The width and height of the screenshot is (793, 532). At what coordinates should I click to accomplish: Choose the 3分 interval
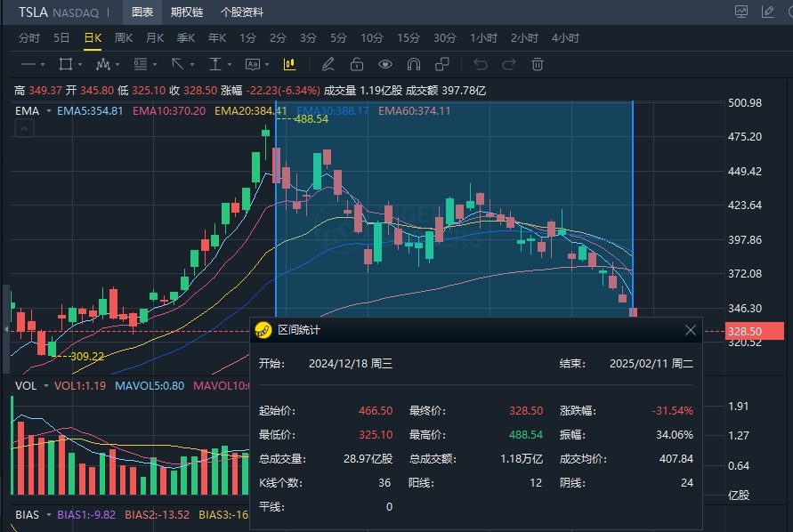[x=308, y=38]
